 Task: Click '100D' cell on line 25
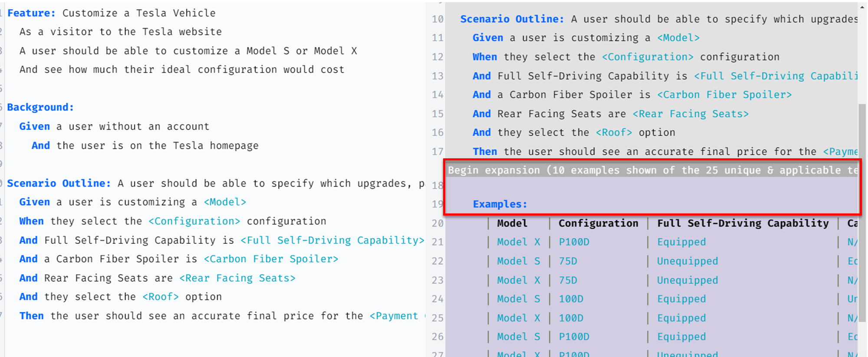tap(571, 318)
